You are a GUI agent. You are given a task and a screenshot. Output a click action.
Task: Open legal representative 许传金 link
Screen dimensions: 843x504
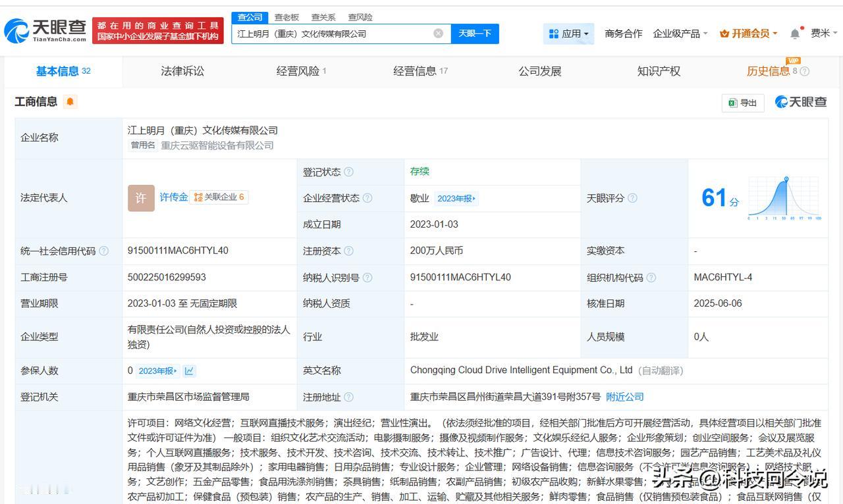click(x=174, y=197)
